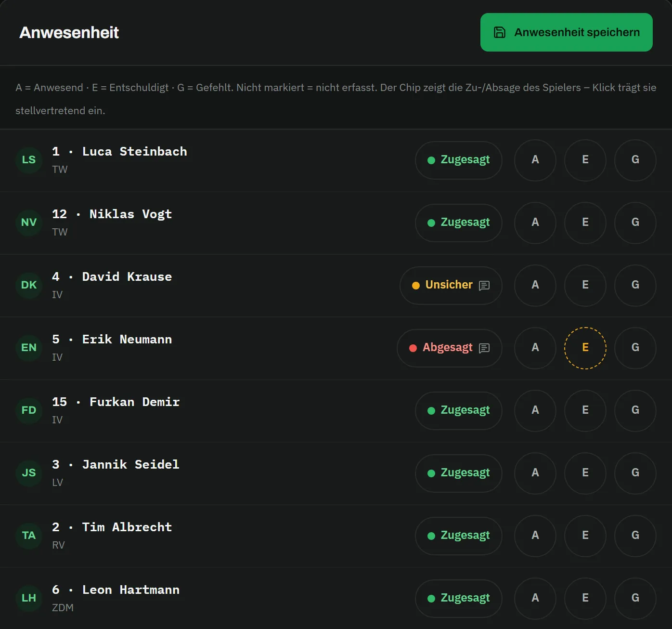Set Furkan Demir to excused (E)

point(585,411)
